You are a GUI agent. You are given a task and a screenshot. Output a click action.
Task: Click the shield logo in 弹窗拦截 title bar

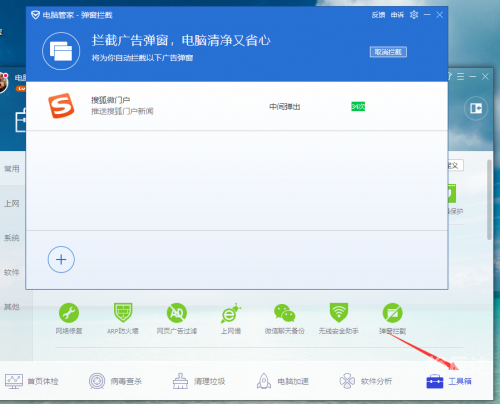pos(35,15)
